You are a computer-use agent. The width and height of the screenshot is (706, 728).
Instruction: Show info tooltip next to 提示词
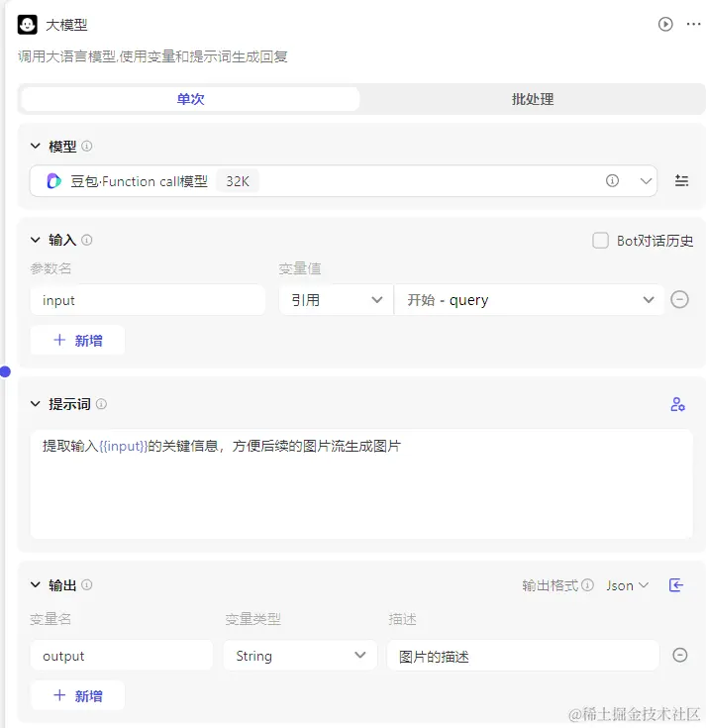(x=101, y=404)
